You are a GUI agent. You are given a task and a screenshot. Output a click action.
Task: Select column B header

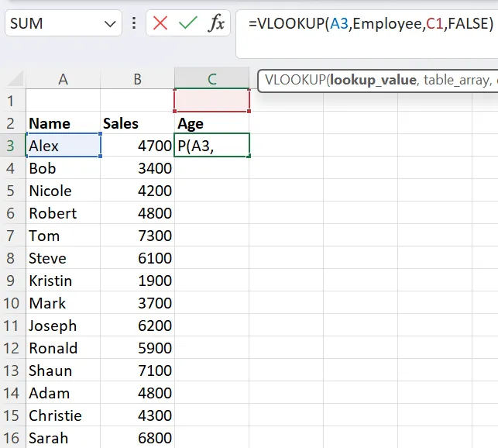coord(137,79)
